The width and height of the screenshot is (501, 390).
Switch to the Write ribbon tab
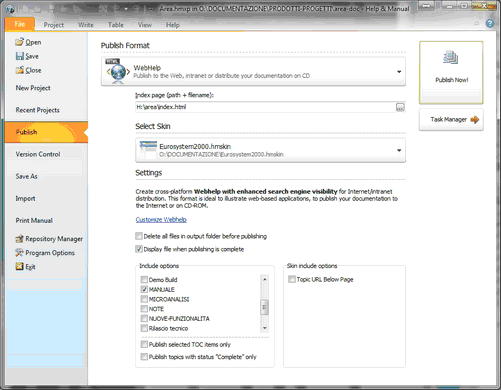coord(86,25)
